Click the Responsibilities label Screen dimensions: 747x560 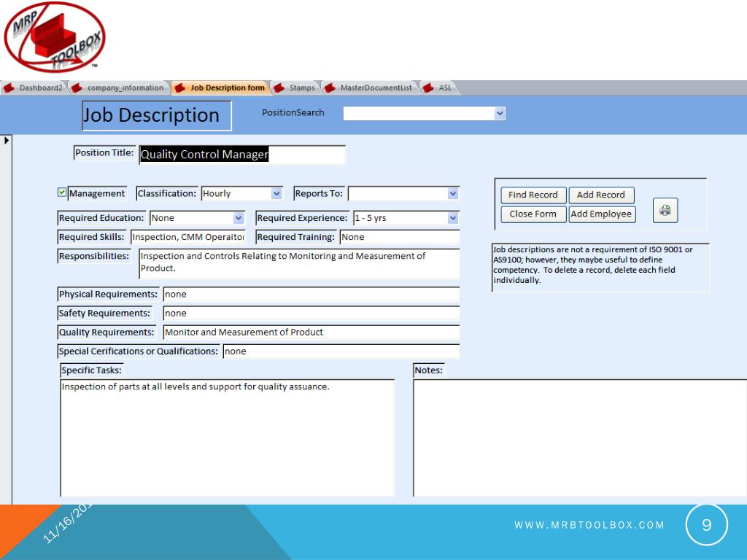[94, 256]
